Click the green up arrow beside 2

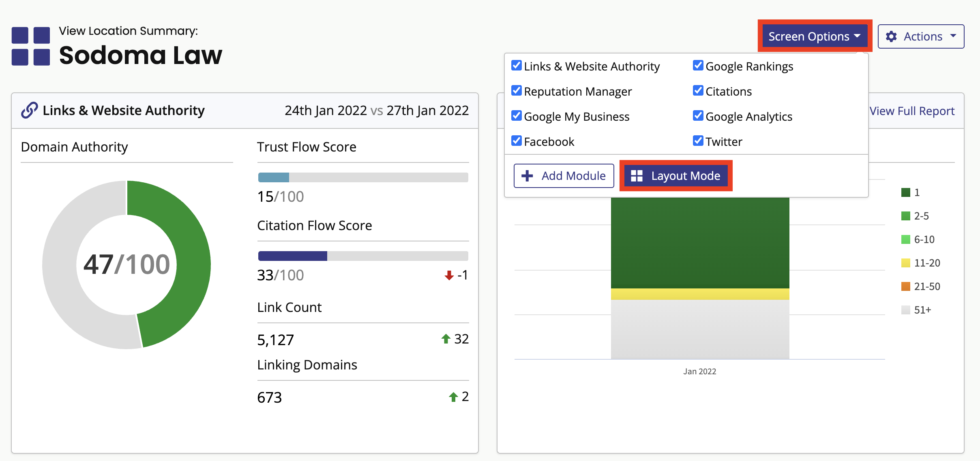pyautogui.click(x=453, y=397)
